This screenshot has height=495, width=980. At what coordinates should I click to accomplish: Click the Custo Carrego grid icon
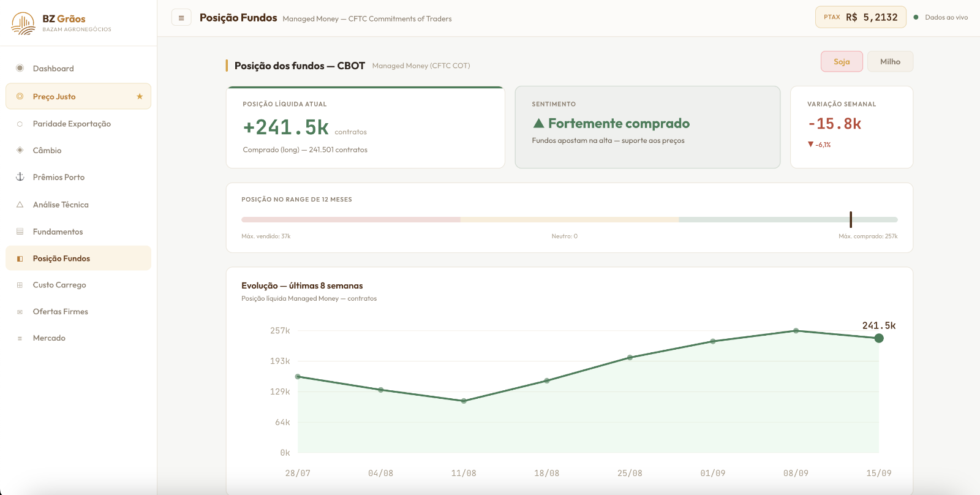pos(20,285)
